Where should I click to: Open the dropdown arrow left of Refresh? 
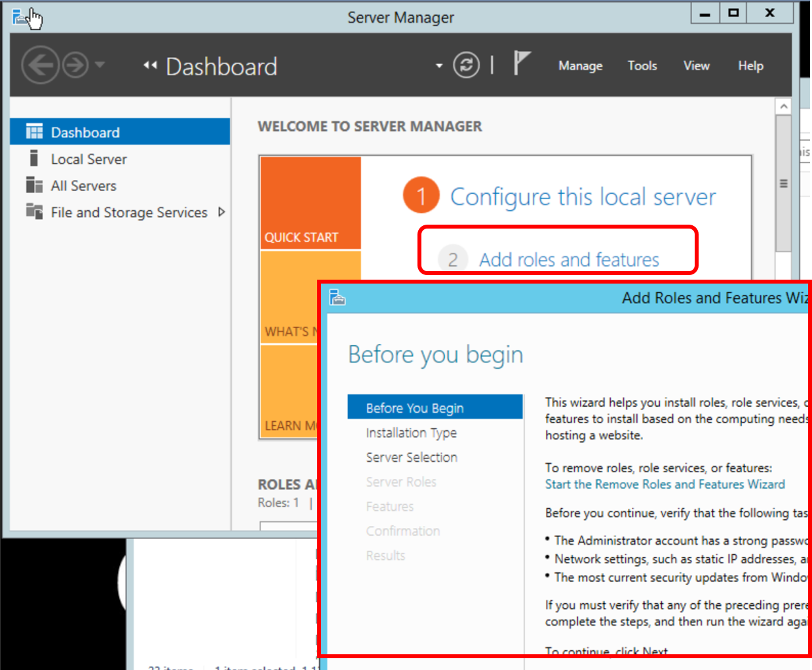(x=439, y=66)
